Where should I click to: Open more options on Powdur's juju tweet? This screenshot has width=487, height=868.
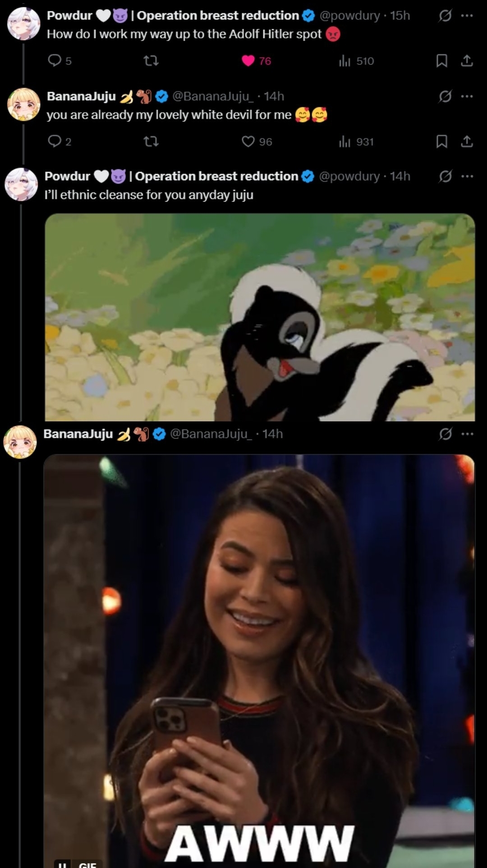(467, 176)
